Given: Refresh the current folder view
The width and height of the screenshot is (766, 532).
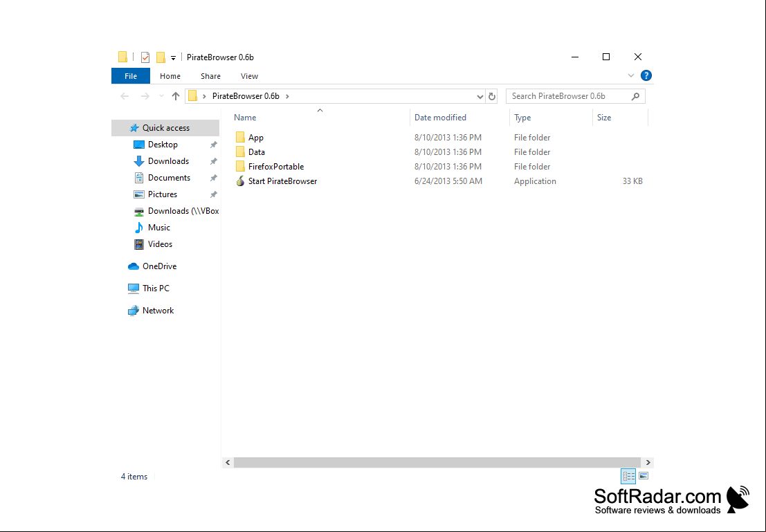Looking at the screenshot, I should click(x=492, y=97).
